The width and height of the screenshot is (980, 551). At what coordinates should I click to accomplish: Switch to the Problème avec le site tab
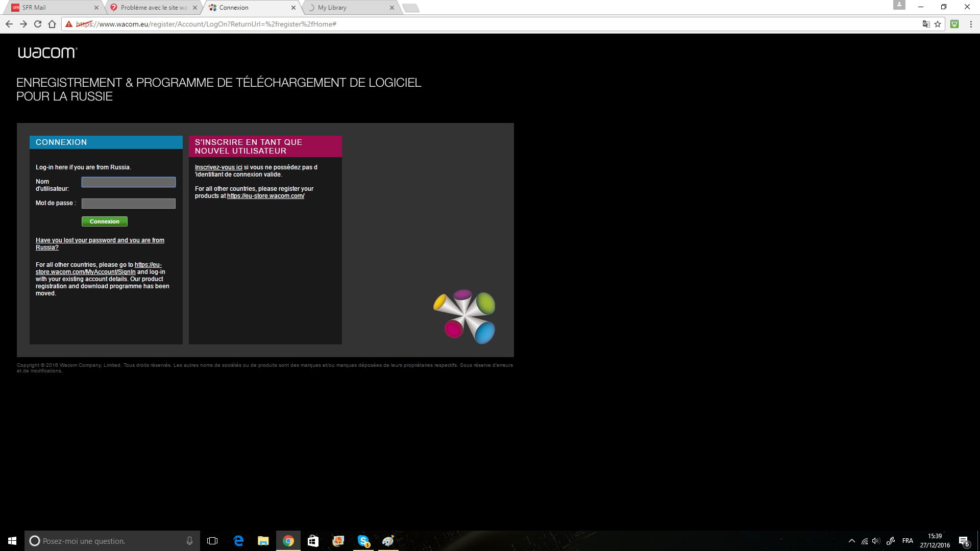(x=153, y=8)
